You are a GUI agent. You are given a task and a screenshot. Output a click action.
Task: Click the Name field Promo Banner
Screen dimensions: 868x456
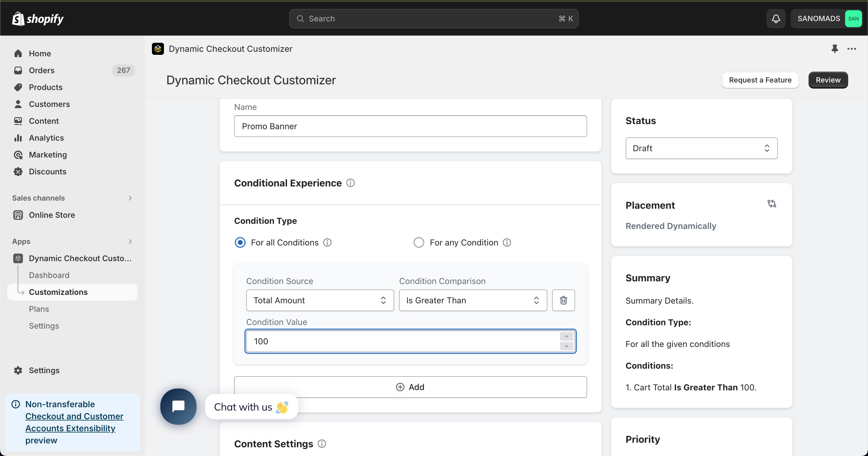(x=410, y=126)
